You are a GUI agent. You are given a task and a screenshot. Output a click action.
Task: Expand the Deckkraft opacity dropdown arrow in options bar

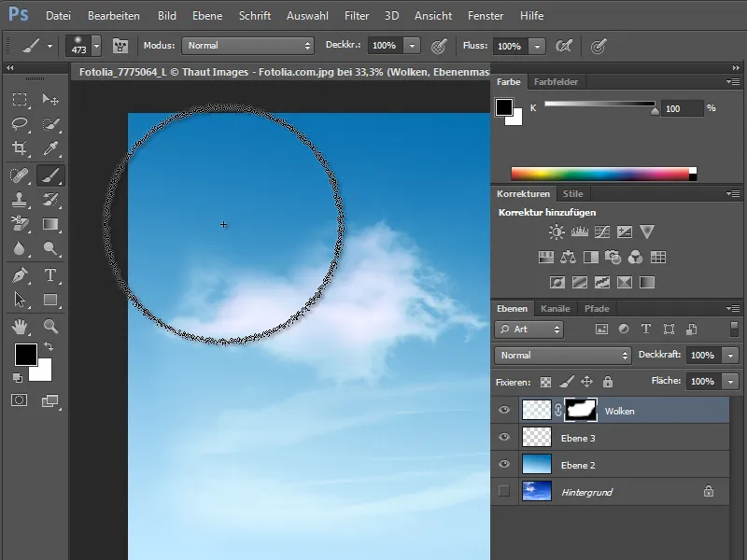pyautogui.click(x=410, y=45)
